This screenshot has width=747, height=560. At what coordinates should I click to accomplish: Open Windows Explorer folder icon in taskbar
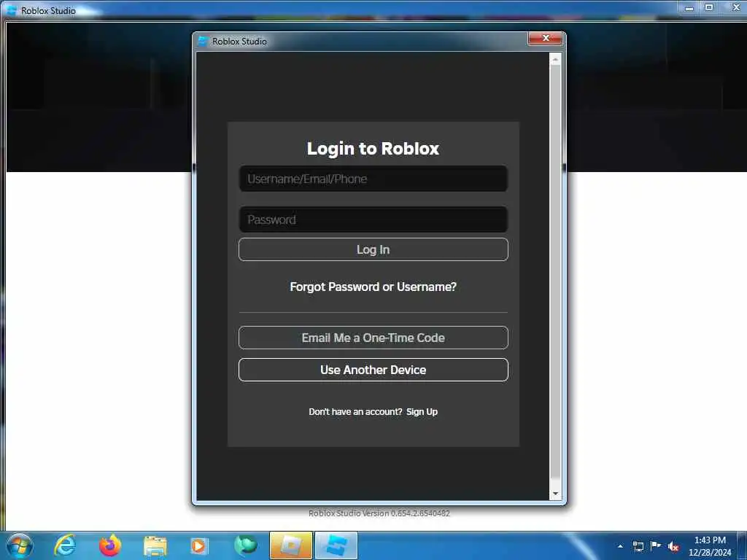point(155,547)
